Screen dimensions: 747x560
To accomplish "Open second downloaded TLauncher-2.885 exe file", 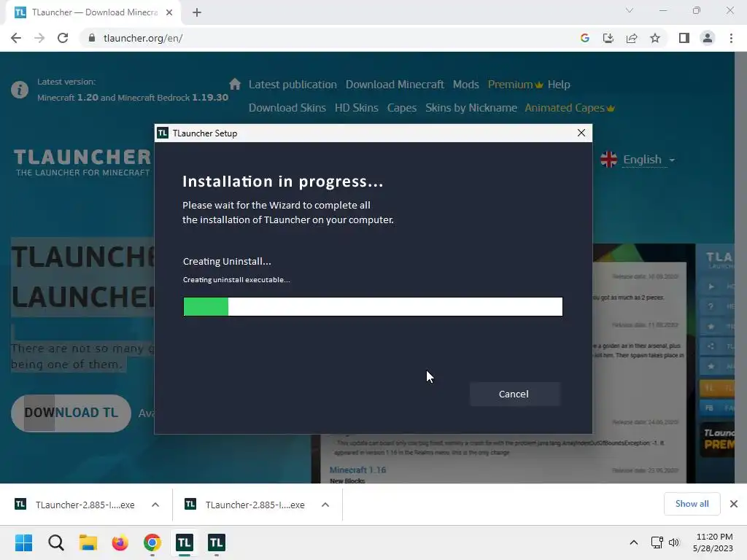I will click(247, 505).
